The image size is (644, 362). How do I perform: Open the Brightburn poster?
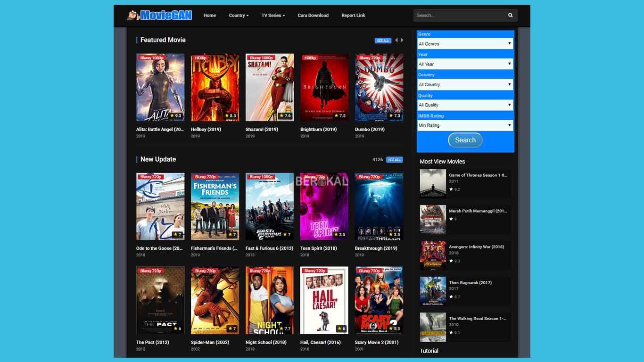[x=324, y=87]
